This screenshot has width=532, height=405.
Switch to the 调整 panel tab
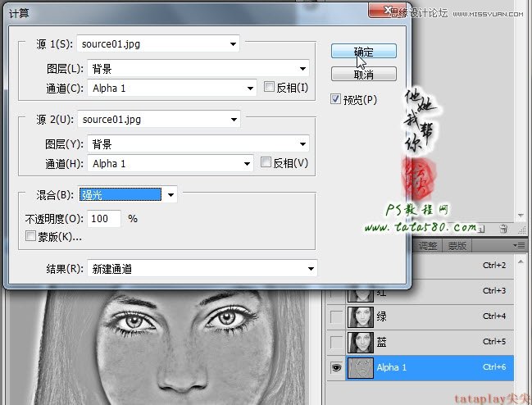[428, 246]
